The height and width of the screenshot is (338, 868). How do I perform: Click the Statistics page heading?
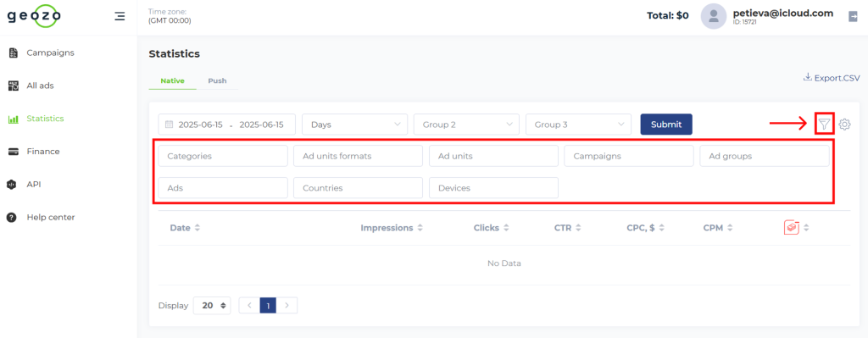[x=175, y=53]
